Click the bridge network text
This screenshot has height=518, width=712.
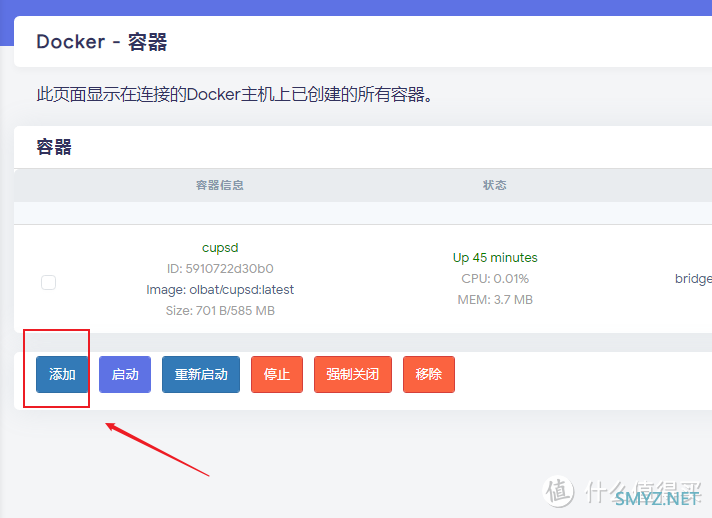pyautogui.click(x=693, y=279)
